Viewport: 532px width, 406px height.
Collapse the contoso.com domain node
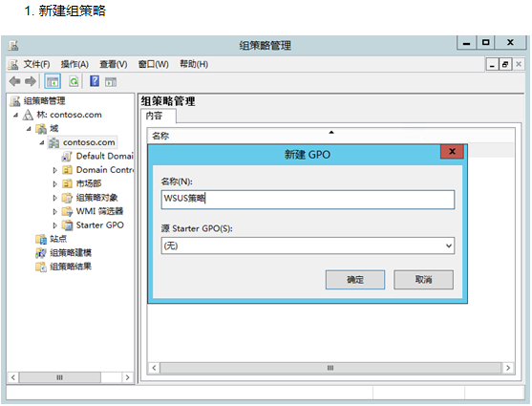tap(42, 142)
